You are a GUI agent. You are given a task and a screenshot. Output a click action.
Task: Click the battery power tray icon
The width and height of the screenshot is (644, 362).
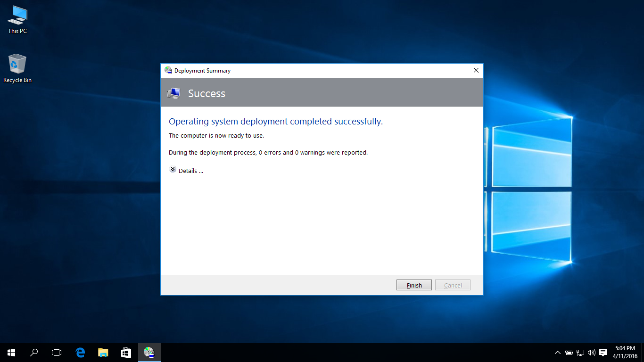pyautogui.click(x=569, y=353)
